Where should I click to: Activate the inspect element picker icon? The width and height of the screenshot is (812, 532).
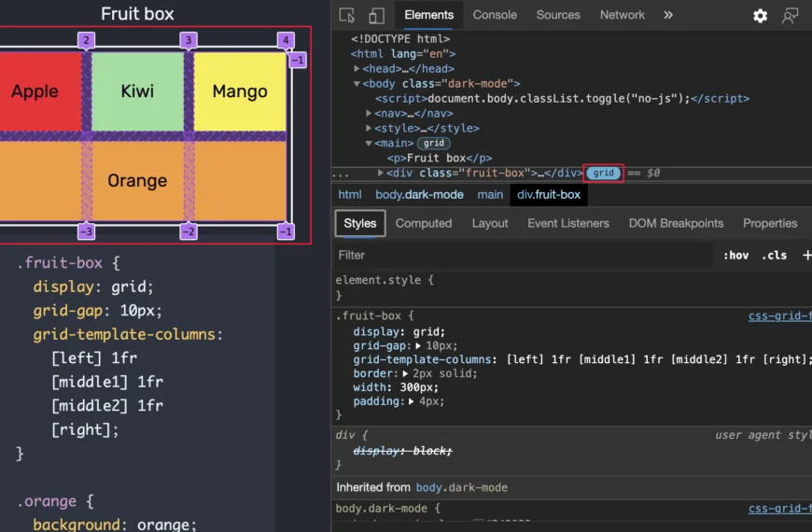[346, 16]
